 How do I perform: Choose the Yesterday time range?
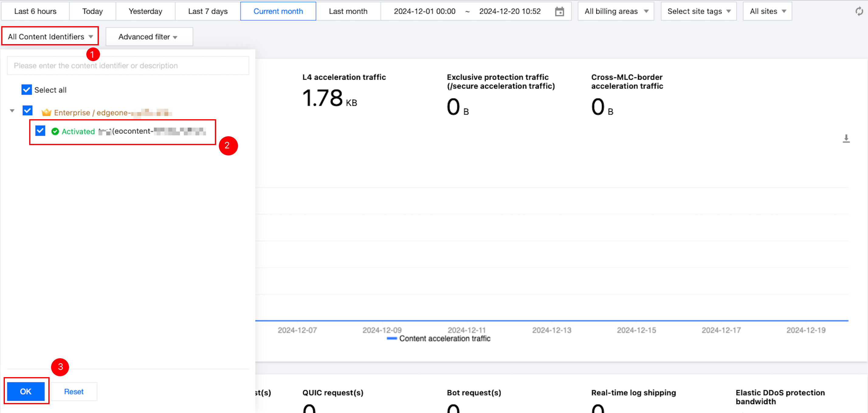pyautogui.click(x=145, y=12)
